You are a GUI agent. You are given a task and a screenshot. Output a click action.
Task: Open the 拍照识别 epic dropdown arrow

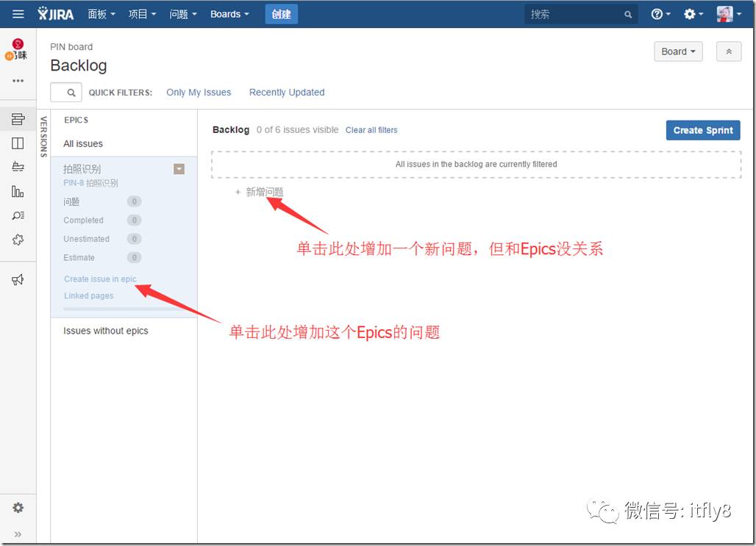coord(179,169)
